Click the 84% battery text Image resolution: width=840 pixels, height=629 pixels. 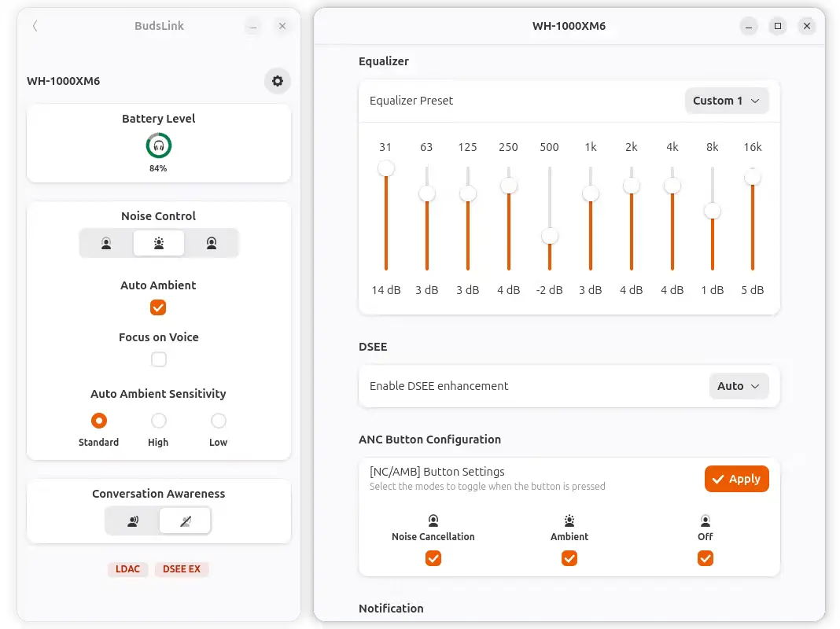point(158,168)
